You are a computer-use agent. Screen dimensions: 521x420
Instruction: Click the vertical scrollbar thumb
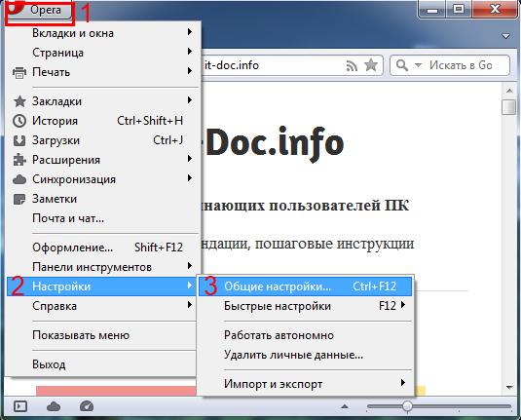coord(508,107)
